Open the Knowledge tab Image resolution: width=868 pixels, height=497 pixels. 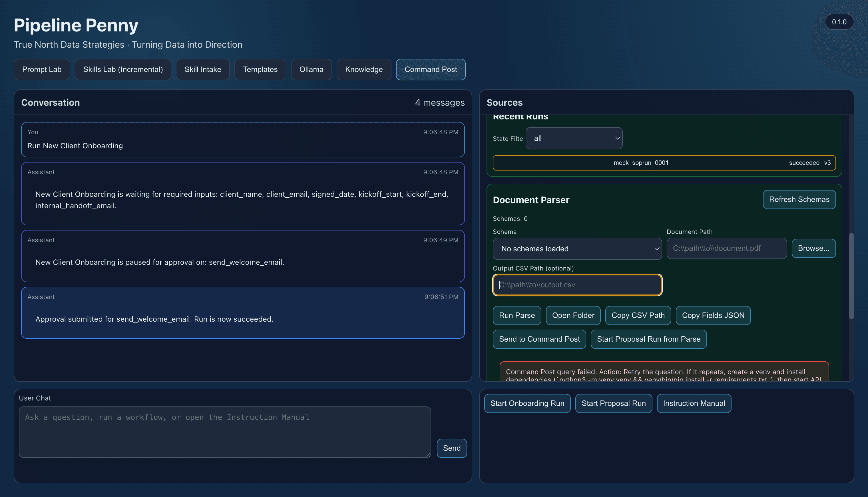coord(363,69)
